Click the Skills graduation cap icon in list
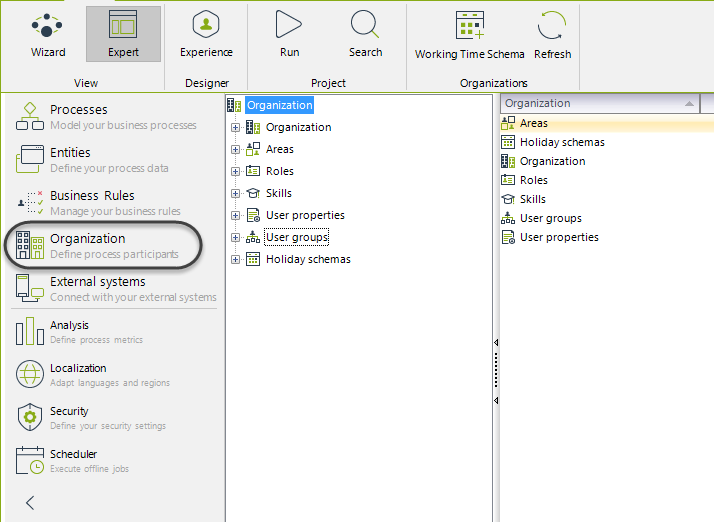This screenshot has width=714, height=522. 508,199
